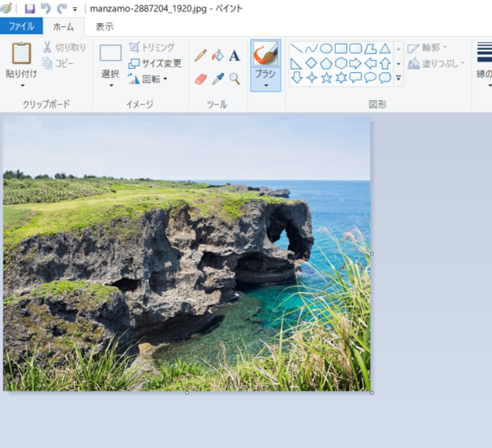Select the Triangle shape
Screen dimensions: 492x448
[385, 48]
